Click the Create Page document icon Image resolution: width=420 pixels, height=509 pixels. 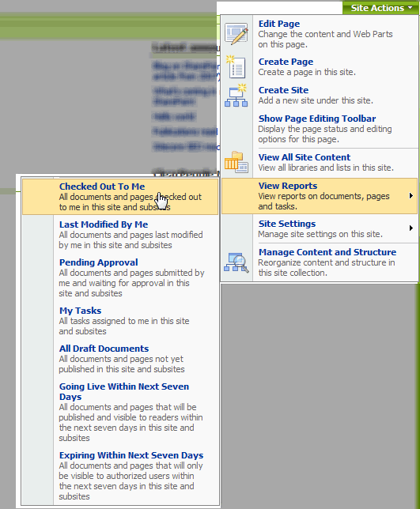coord(236,67)
